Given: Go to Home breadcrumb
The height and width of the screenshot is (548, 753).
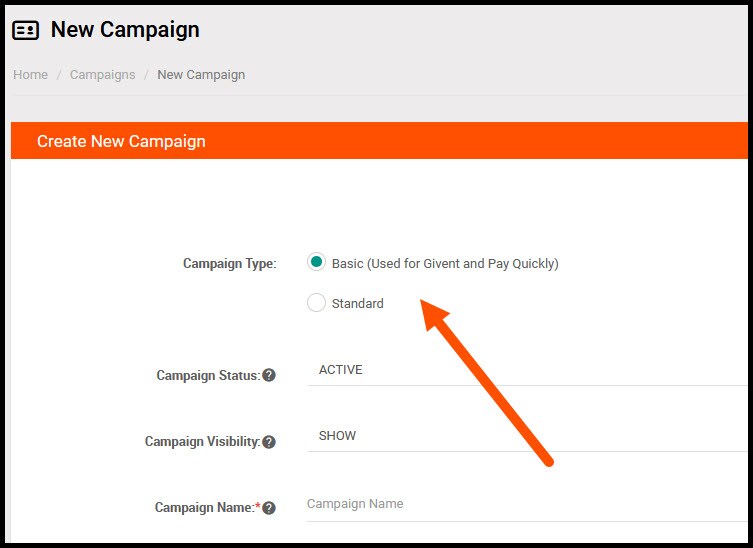Looking at the screenshot, I should point(30,75).
